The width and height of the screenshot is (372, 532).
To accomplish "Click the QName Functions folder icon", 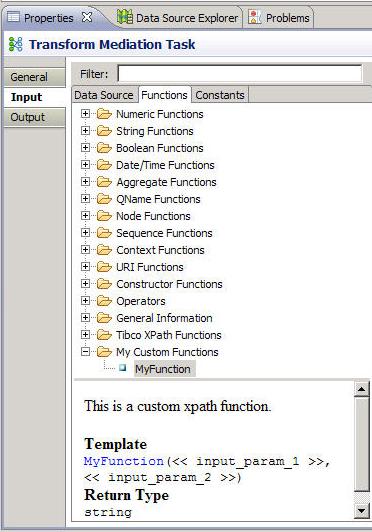I will click(x=104, y=198).
